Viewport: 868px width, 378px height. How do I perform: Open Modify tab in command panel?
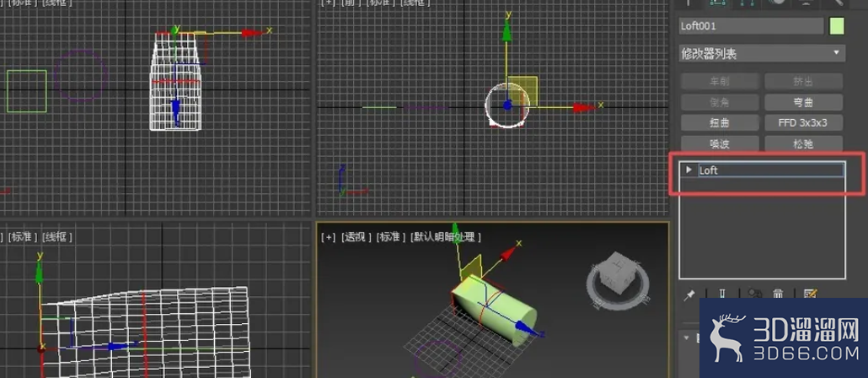tap(718, 3)
